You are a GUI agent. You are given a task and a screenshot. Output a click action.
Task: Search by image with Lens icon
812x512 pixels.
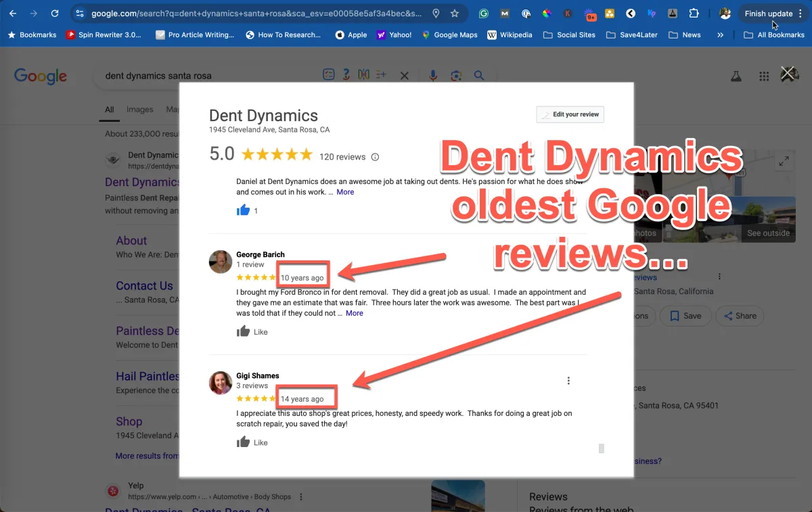pos(456,76)
